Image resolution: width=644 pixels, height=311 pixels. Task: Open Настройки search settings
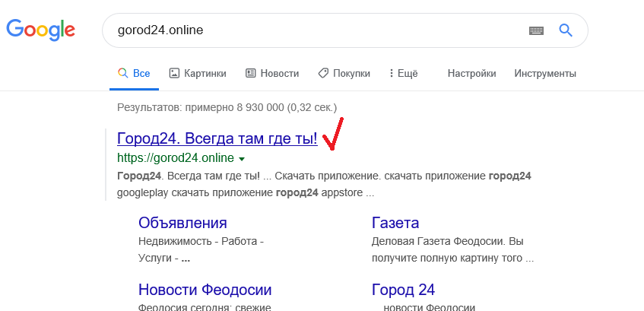[x=471, y=74]
